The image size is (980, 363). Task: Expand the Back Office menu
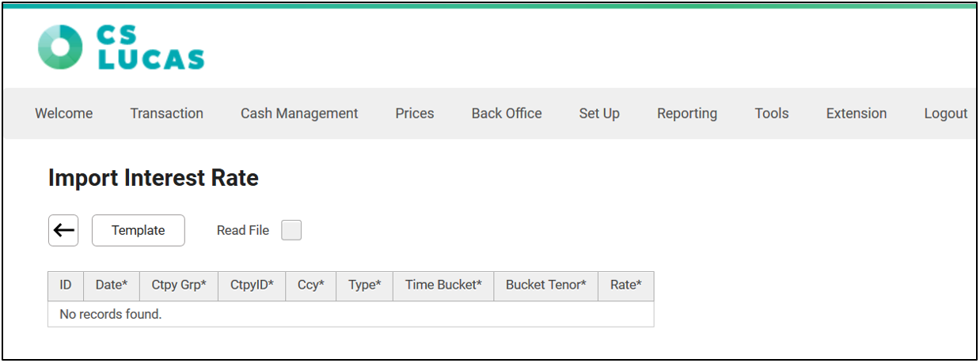(507, 113)
